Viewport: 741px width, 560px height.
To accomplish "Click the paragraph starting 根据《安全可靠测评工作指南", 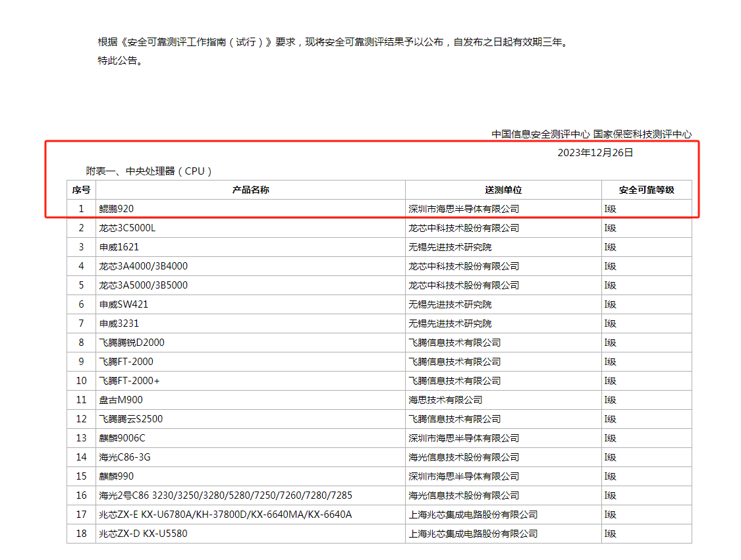I will click(x=334, y=42).
